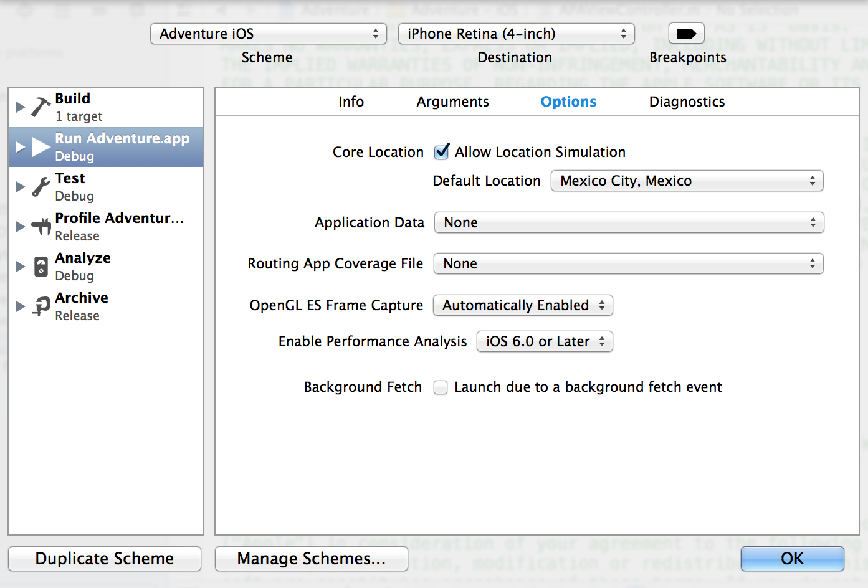This screenshot has width=868, height=588.
Task: Open the OpenGL ES Frame Capture dropdown
Action: tap(523, 305)
